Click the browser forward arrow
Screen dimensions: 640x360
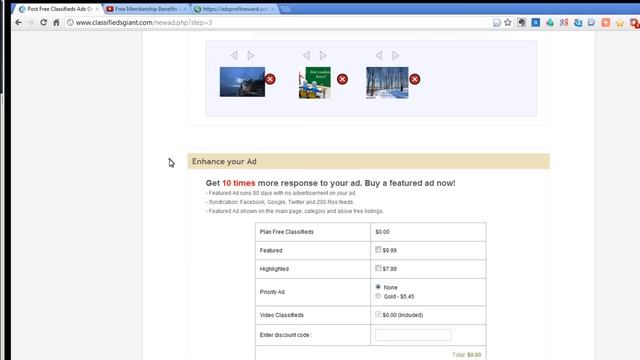[31, 22]
